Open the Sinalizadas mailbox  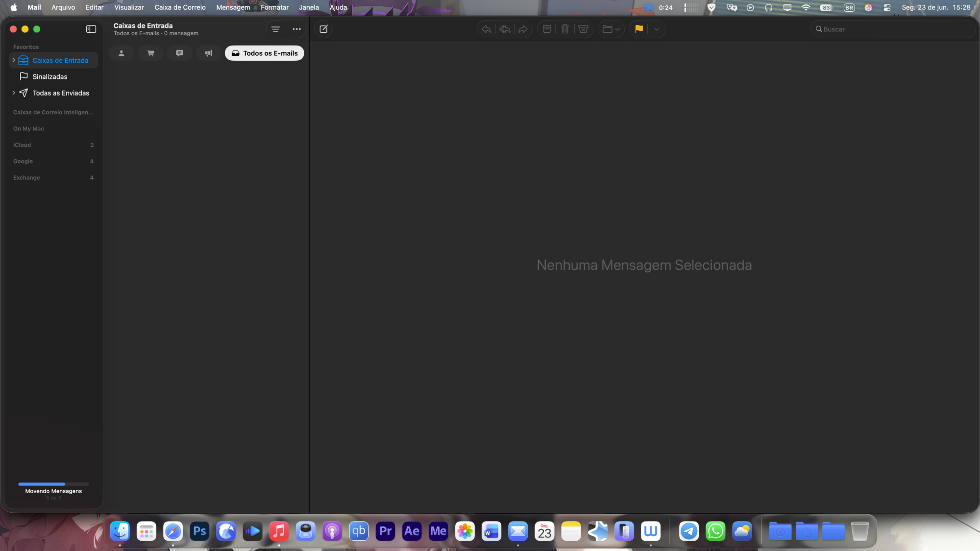[x=50, y=77]
